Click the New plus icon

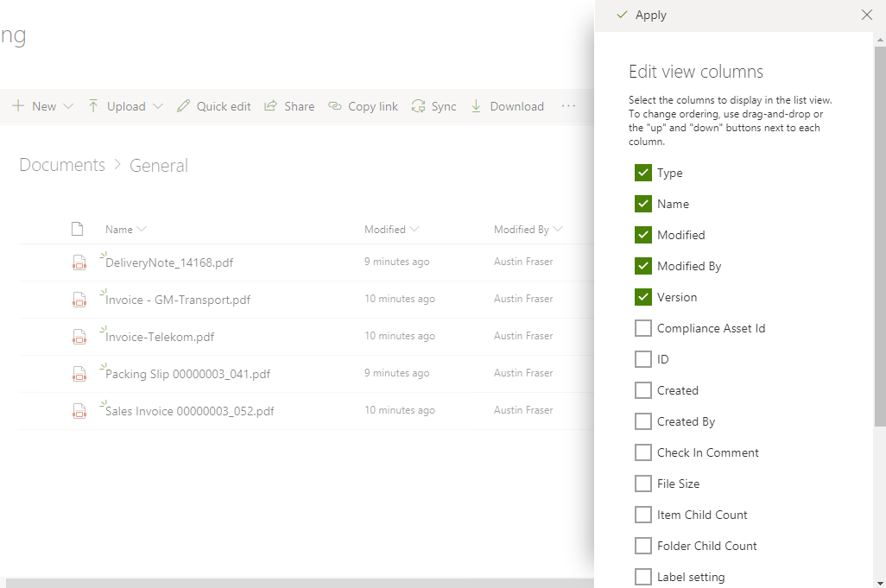pos(18,105)
